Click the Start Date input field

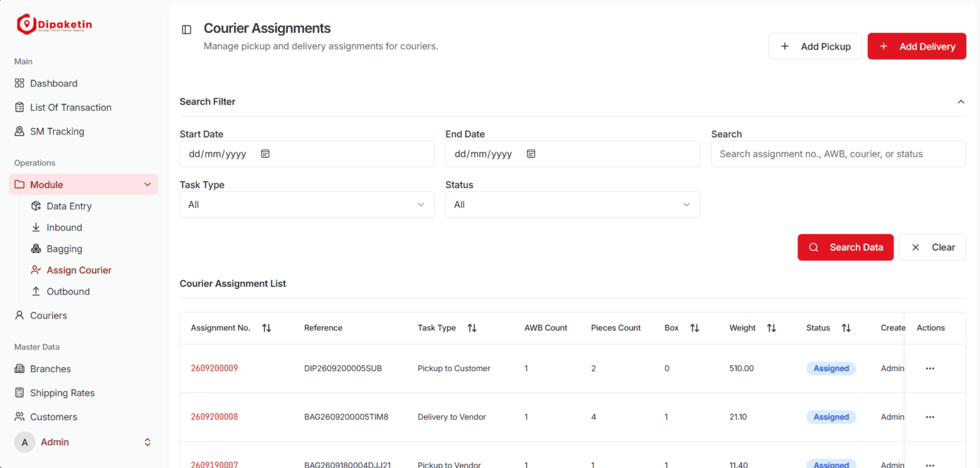click(x=307, y=154)
